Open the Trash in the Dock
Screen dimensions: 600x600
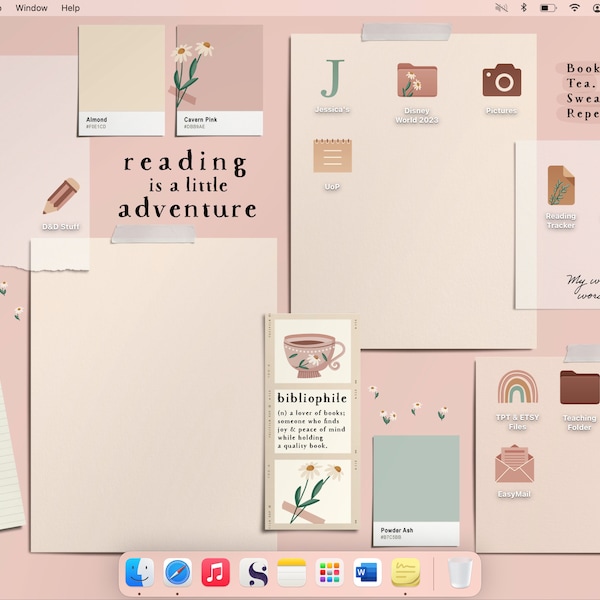tap(460, 572)
